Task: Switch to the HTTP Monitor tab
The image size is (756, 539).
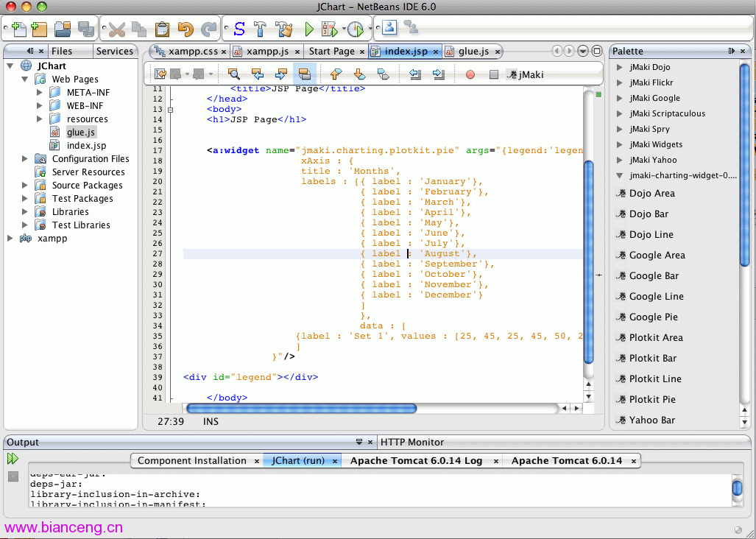Action: (x=411, y=442)
